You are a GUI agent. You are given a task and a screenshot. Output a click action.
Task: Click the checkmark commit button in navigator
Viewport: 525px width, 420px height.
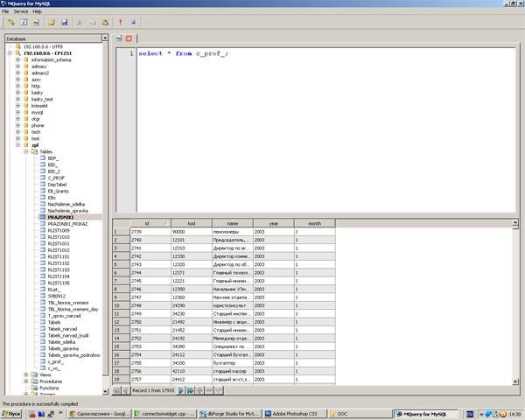coord(219,390)
